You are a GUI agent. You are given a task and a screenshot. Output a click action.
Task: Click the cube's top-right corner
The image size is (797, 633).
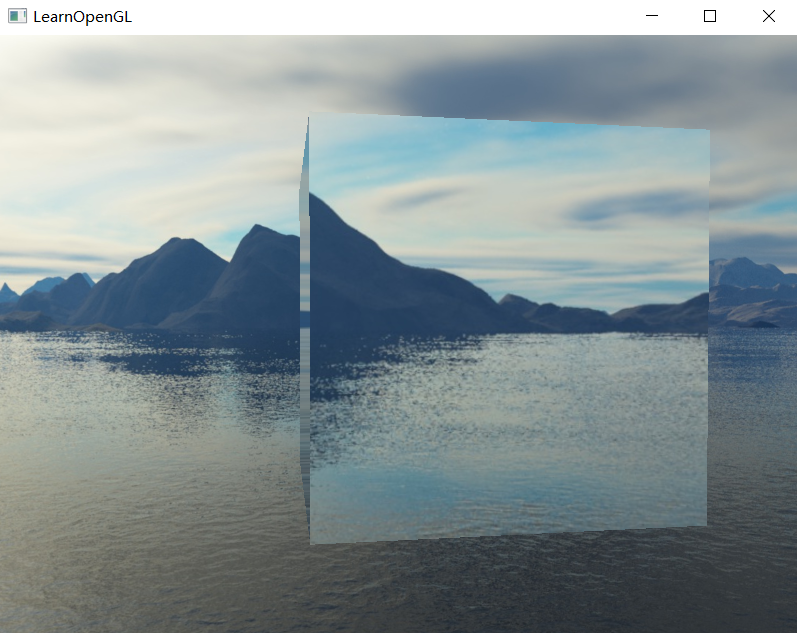tap(707, 132)
